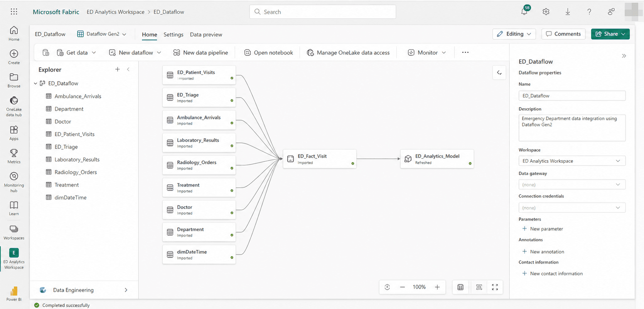Open the app launcher grid
The image size is (644, 309).
[14, 12]
